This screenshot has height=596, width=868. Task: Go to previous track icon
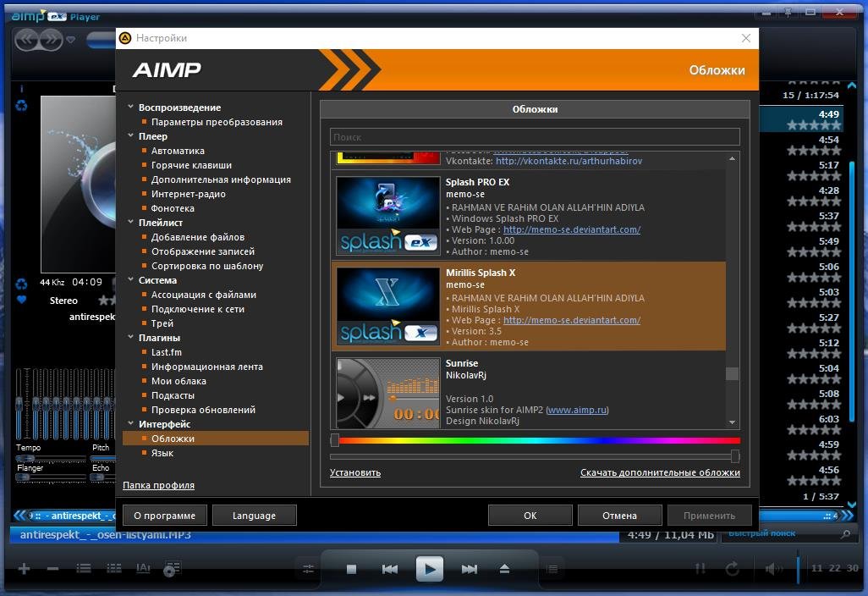click(x=390, y=570)
